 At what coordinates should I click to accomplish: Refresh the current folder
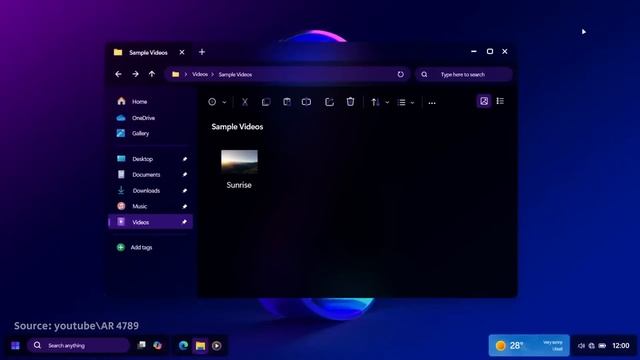[400, 74]
